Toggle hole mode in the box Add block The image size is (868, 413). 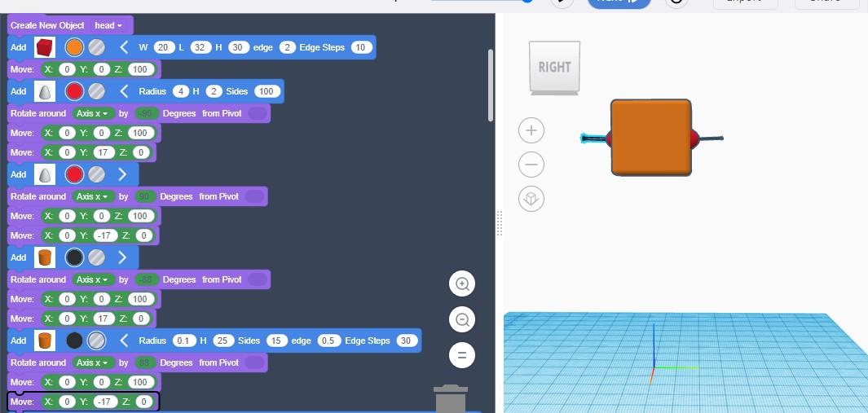tap(97, 47)
